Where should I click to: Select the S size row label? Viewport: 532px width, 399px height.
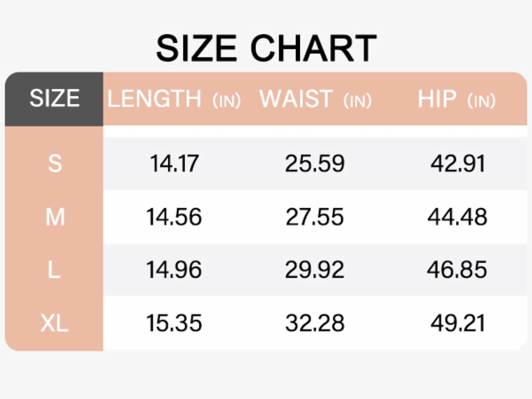[55, 164]
